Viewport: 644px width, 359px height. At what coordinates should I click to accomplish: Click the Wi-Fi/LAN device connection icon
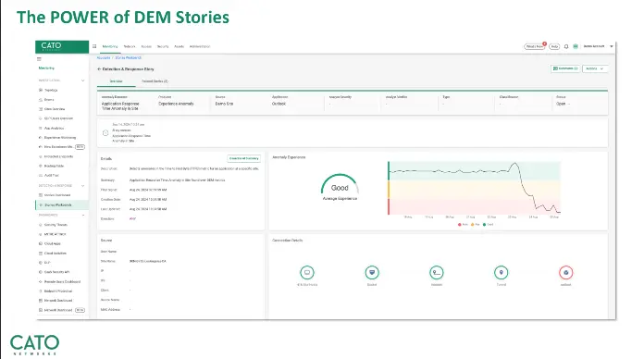[307, 272]
